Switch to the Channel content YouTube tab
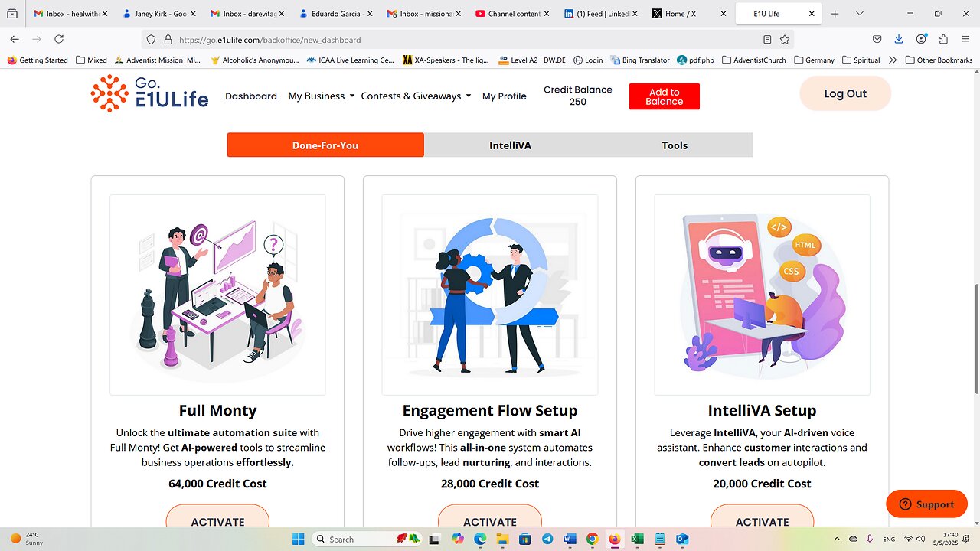Image resolution: width=980 pixels, height=551 pixels. [511, 14]
